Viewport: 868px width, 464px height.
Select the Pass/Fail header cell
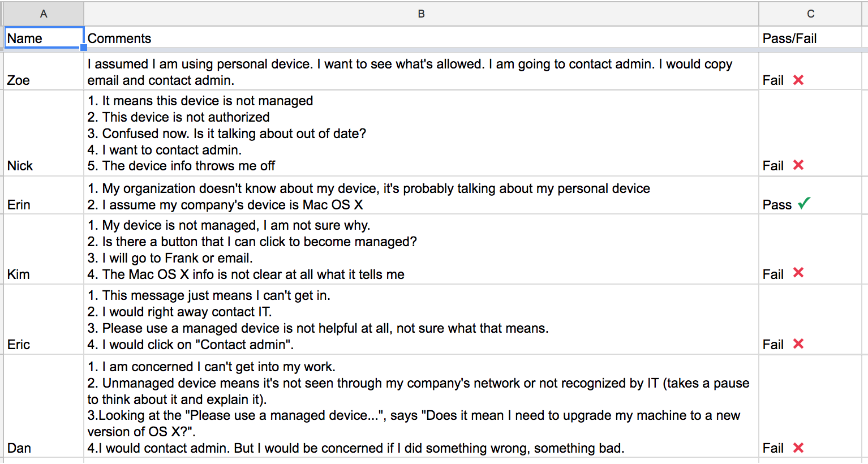click(810, 38)
